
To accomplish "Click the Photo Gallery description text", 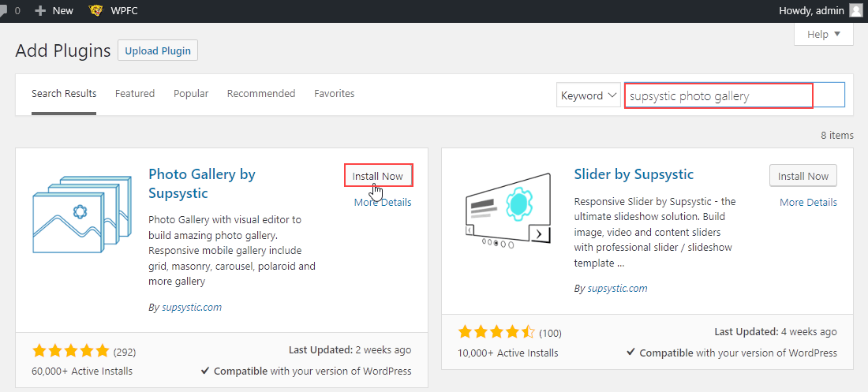I will pyautogui.click(x=232, y=250).
